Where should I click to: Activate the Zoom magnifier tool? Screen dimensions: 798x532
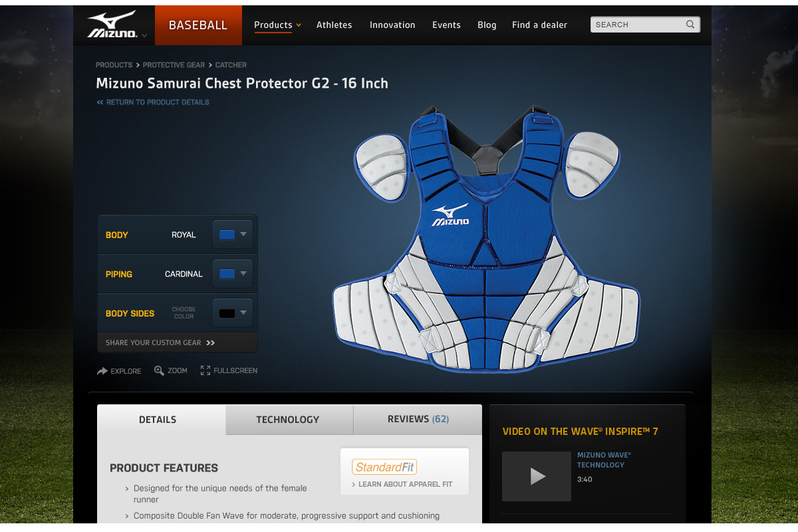159,370
